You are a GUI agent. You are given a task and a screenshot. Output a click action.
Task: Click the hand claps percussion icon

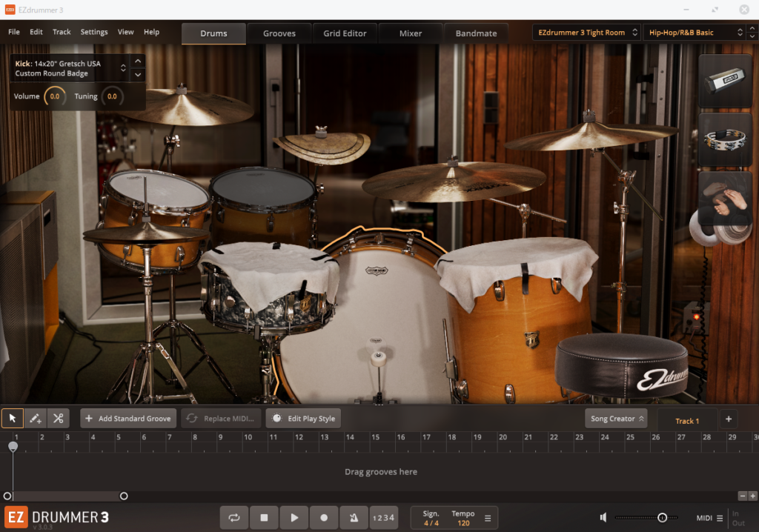point(725,198)
